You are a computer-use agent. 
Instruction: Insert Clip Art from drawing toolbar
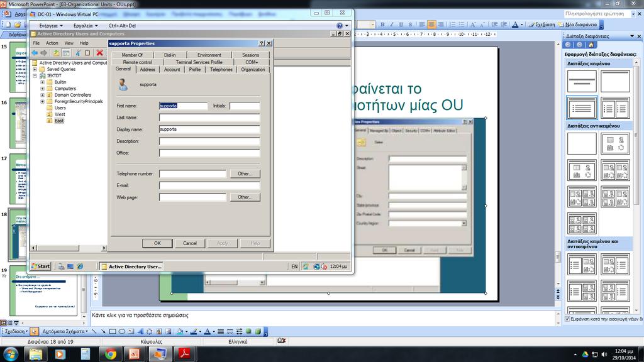pyautogui.click(x=158, y=331)
